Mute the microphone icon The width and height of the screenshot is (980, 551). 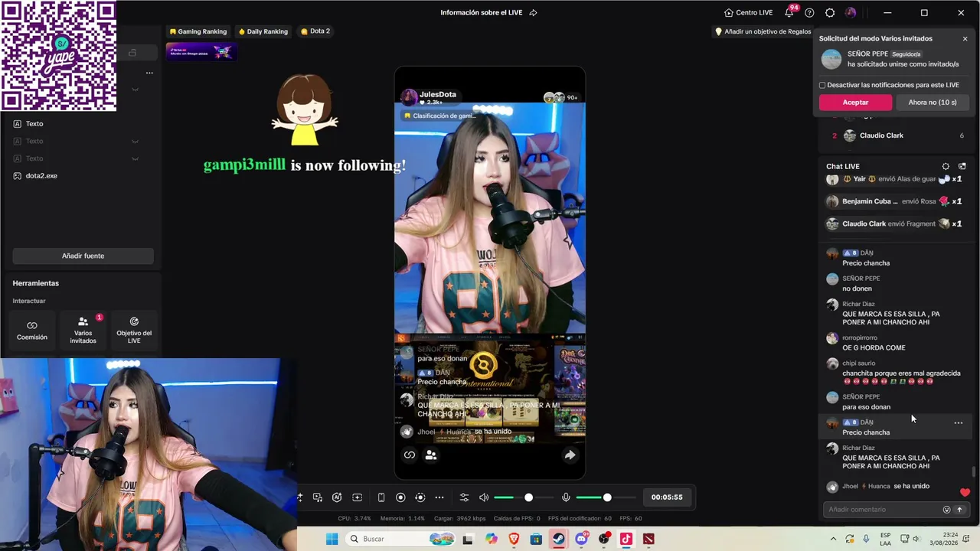(566, 497)
